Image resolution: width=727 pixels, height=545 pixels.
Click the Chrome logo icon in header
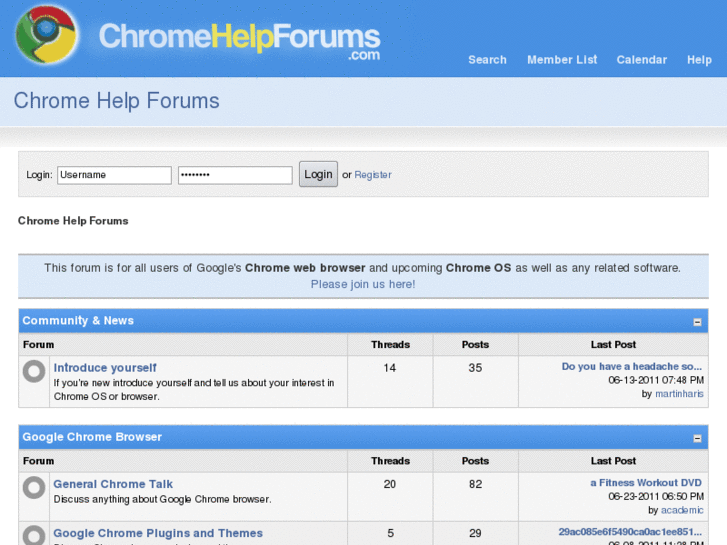[46, 35]
